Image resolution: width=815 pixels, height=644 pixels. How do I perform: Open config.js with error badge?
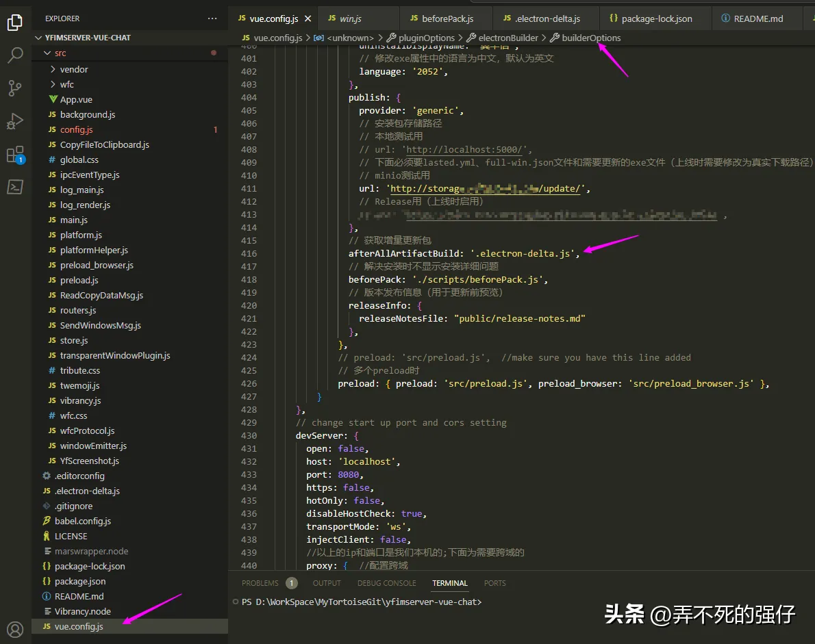coord(130,129)
